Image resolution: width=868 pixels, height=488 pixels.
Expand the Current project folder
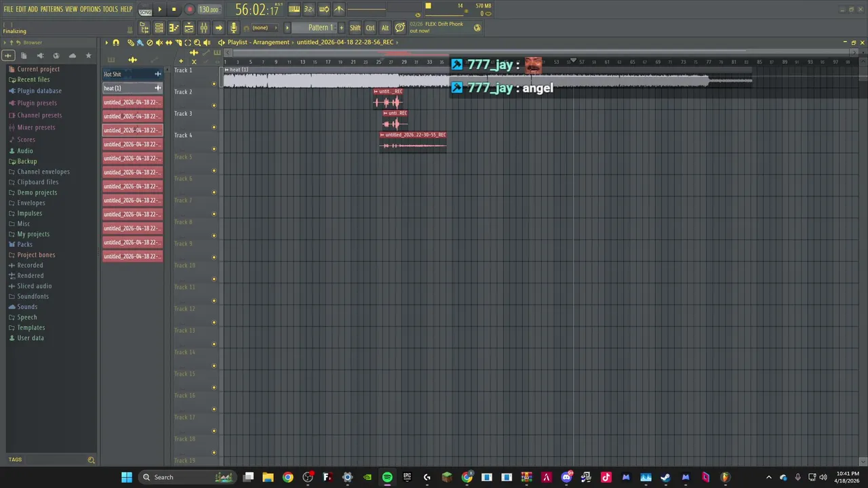click(x=38, y=69)
